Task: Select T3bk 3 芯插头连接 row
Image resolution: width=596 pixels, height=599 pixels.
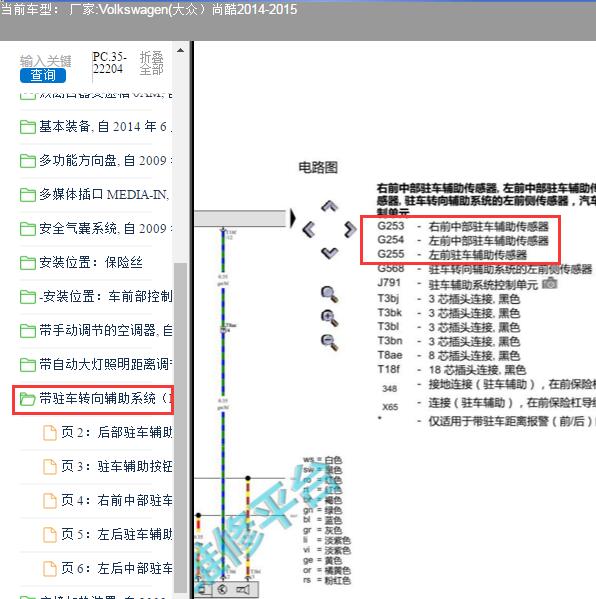Action: point(449,313)
